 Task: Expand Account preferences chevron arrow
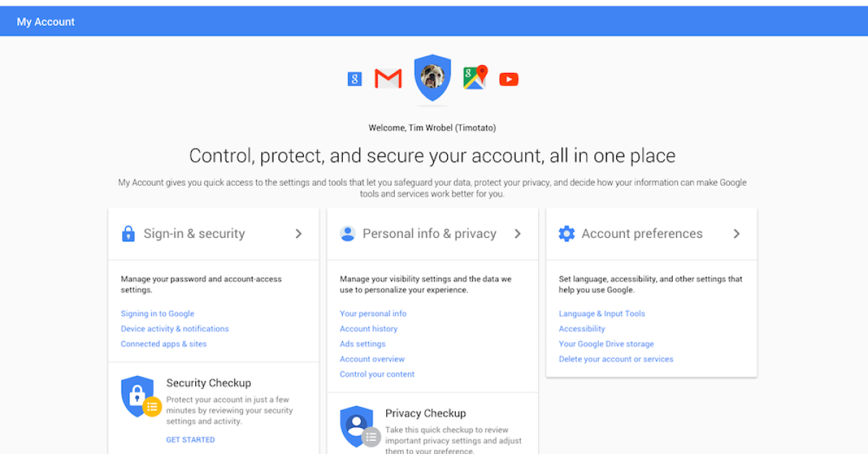pos(736,234)
